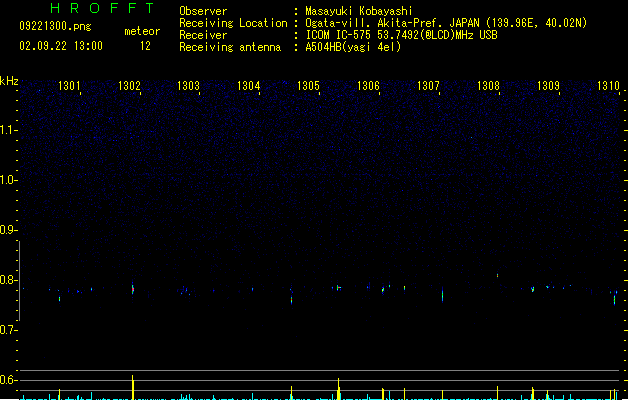Click the 1305 time marker

tap(308, 85)
